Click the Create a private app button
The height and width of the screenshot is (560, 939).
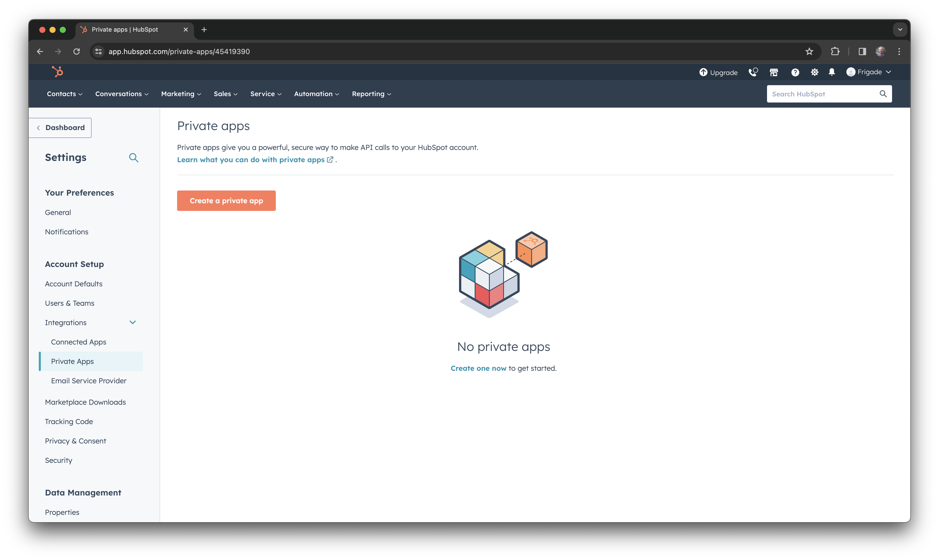(226, 200)
